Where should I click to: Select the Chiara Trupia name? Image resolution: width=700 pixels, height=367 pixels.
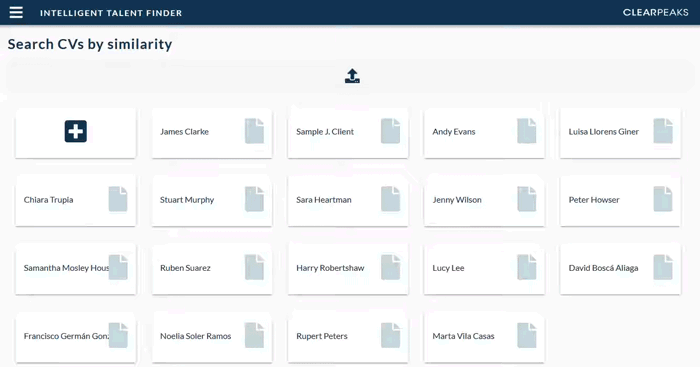pyautogui.click(x=48, y=200)
